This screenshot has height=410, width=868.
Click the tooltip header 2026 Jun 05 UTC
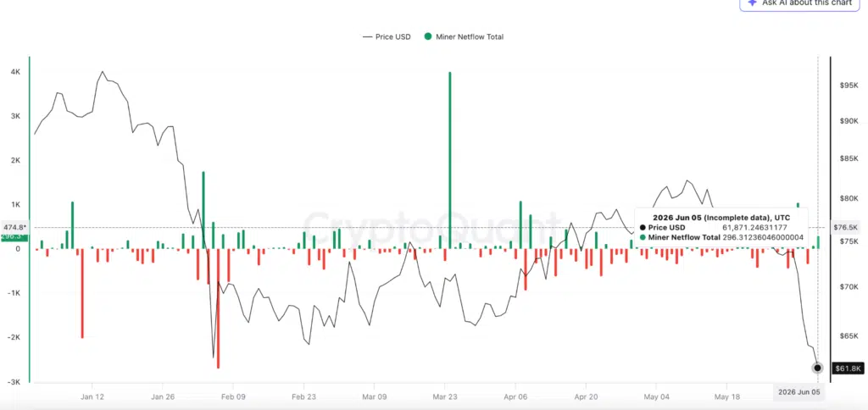(721, 218)
